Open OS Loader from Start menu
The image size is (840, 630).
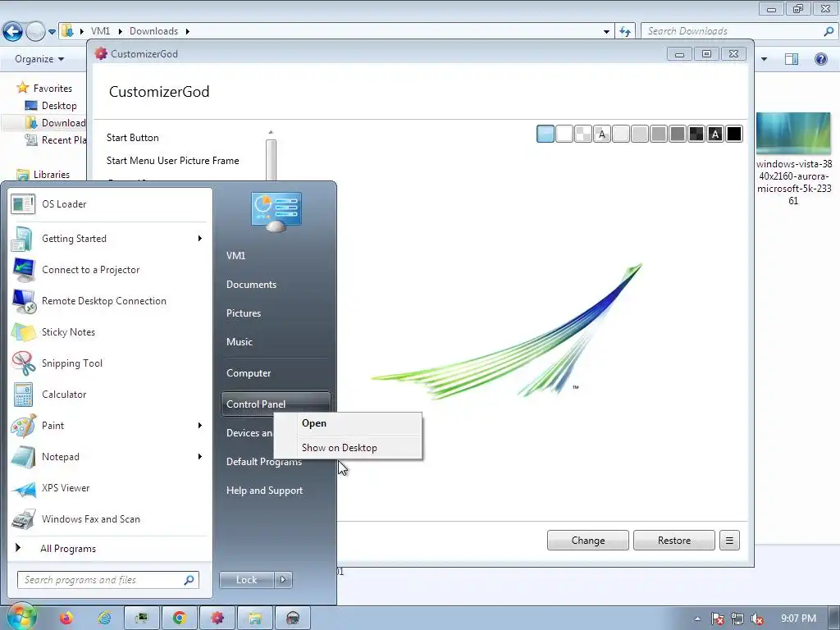coord(110,204)
